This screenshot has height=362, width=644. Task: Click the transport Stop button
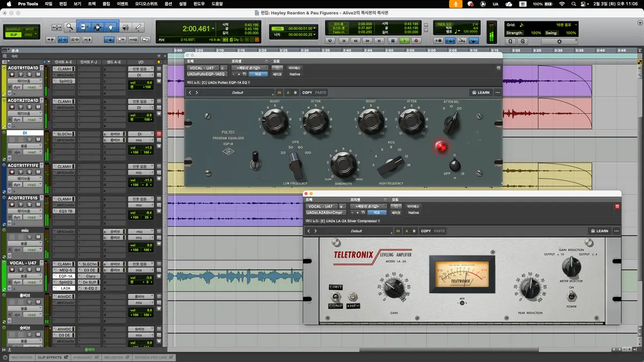393,40
